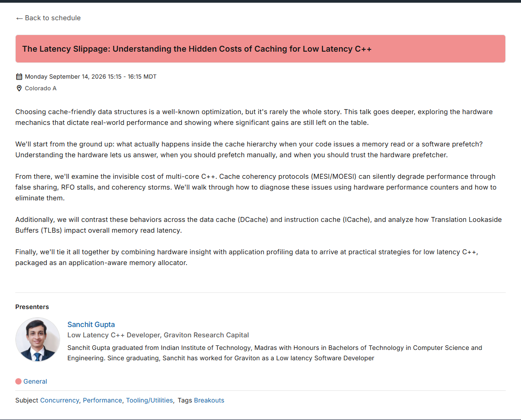Click the Presenters section heading
Image resolution: width=521 pixels, height=420 pixels.
point(32,307)
